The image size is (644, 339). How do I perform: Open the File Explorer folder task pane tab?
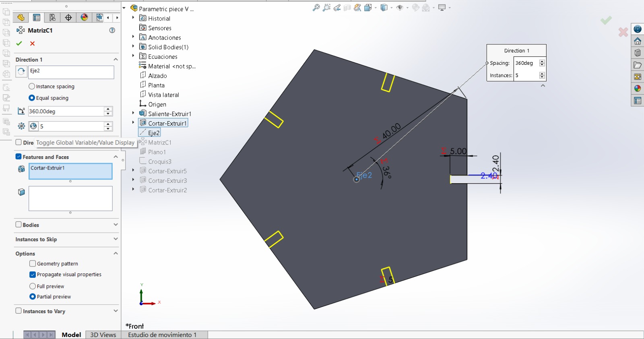pyautogui.click(x=638, y=65)
